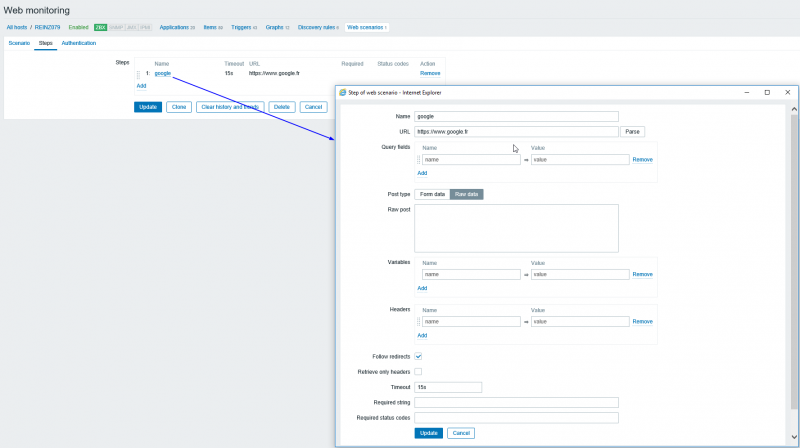Click the Variables name input
Image resolution: width=800 pixels, height=448 pixels.
[x=471, y=275]
